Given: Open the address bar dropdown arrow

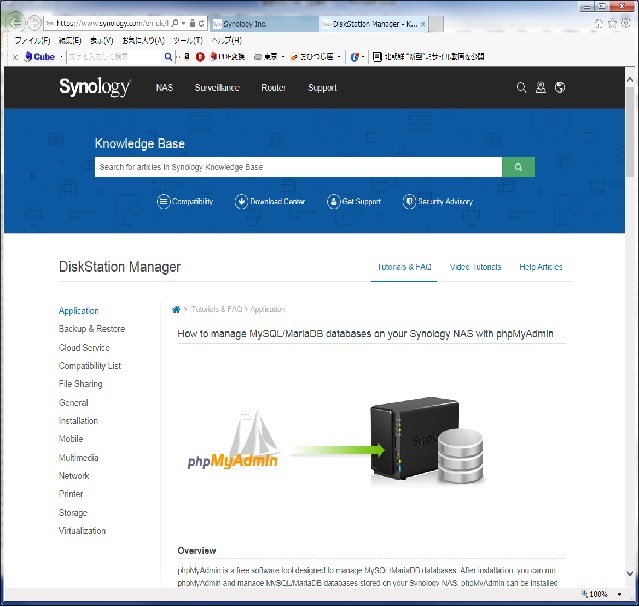Looking at the screenshot, I should pyautogui.click(x=183, y=23).
